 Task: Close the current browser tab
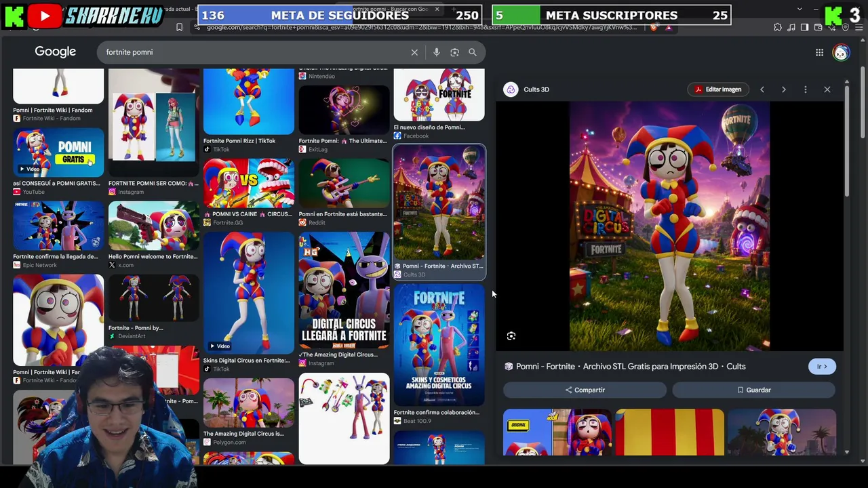(x=437, y=9)
